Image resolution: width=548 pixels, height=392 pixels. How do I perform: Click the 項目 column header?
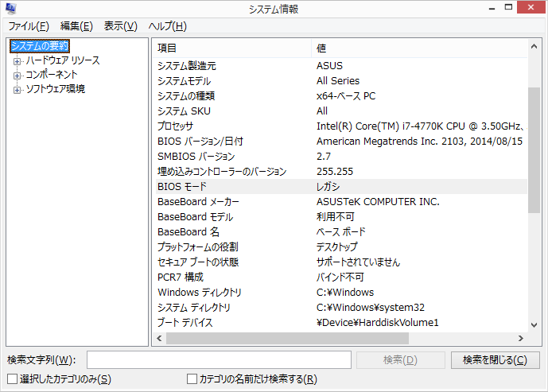coord(231,49)
